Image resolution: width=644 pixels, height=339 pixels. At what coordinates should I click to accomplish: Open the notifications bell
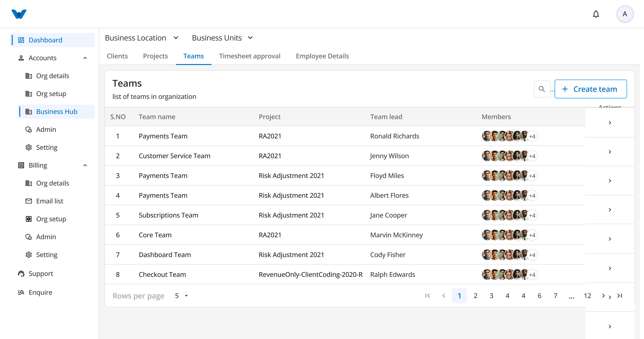point(596,14)
